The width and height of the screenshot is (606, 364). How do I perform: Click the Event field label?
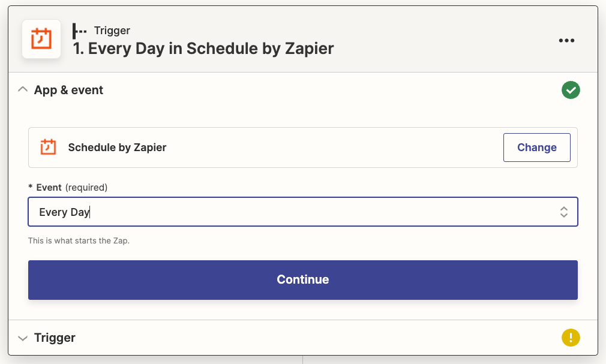49,187
